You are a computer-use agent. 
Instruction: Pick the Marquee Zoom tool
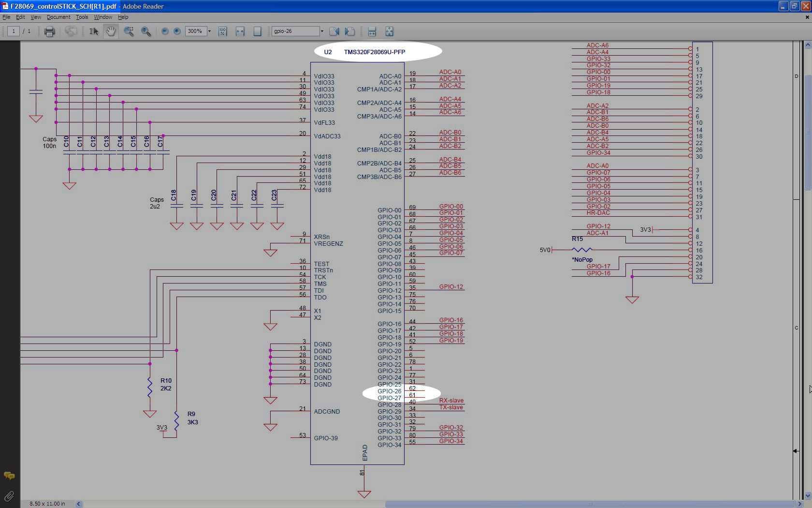click(129, 31)
